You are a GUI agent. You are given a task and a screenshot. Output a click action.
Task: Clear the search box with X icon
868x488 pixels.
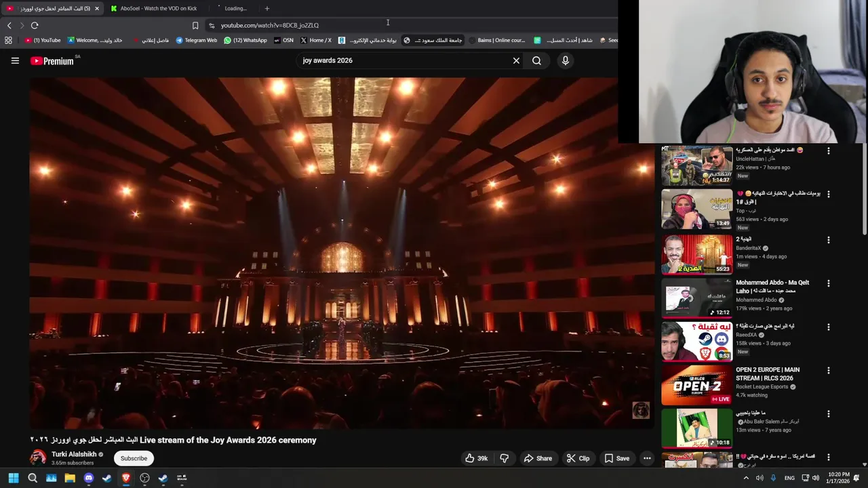pos(516,60)
